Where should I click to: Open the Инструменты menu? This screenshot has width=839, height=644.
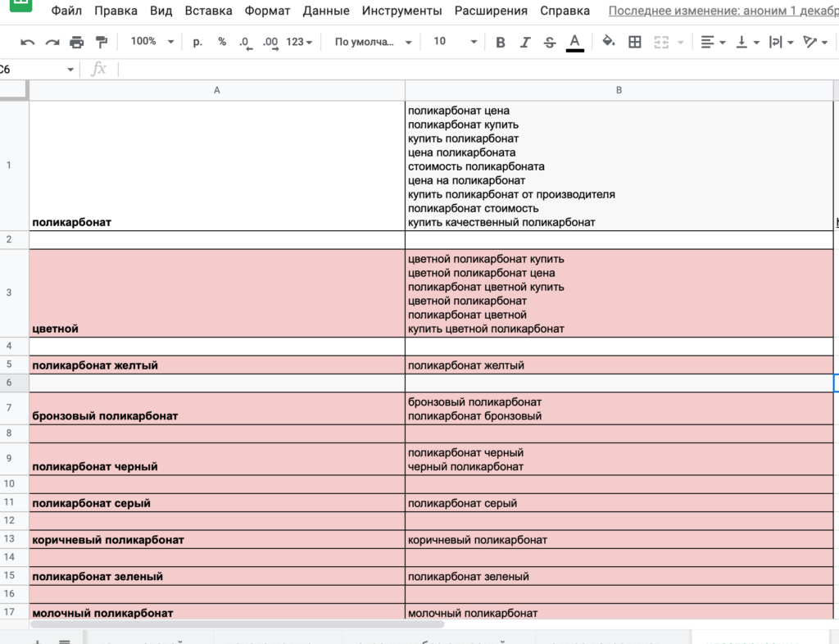click(401, 11)
